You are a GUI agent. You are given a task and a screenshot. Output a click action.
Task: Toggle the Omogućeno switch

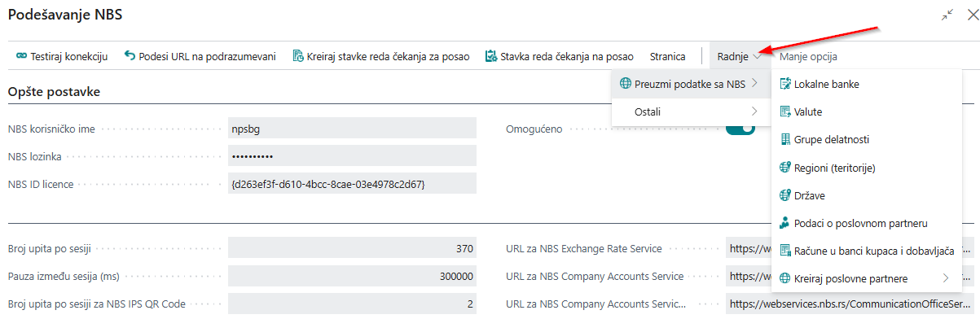coord(740,129)
